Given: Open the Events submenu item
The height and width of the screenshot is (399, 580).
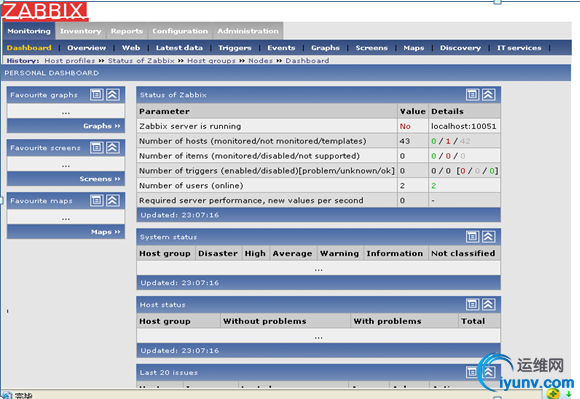Looking at the screenshot, I should coord(281,48).
